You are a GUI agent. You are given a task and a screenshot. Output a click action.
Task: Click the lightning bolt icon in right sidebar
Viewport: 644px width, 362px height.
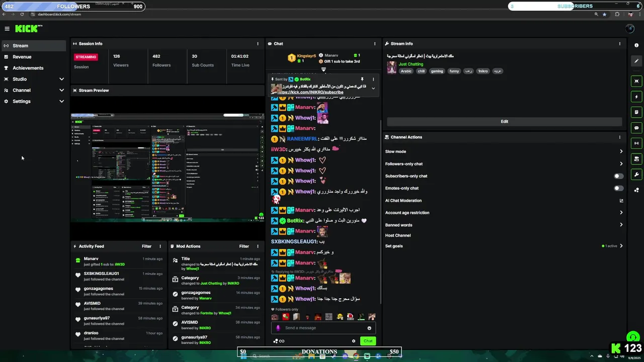(636, 97)
